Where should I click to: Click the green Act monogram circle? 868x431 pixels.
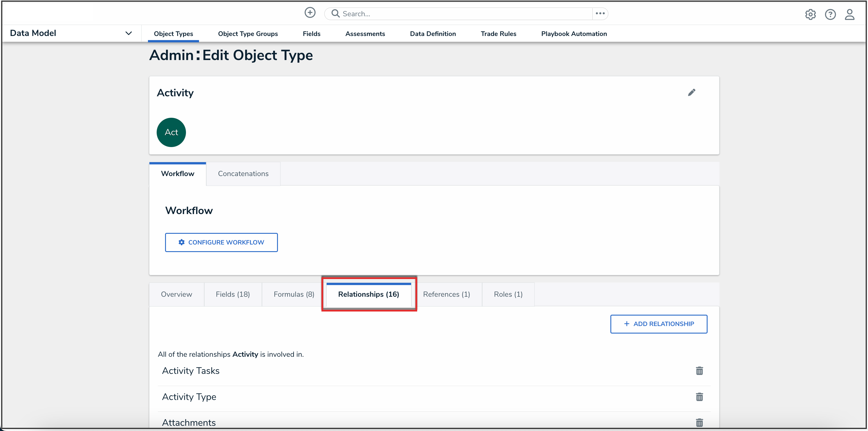click(x=171, y=132)
